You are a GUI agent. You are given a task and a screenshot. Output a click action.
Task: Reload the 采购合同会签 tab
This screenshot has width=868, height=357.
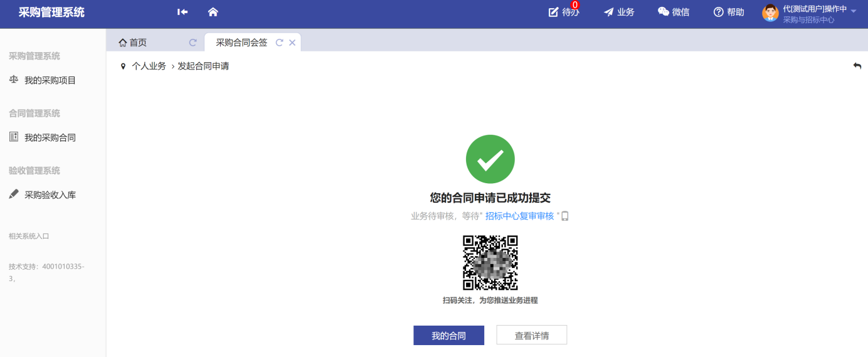(x=280, y=43)
